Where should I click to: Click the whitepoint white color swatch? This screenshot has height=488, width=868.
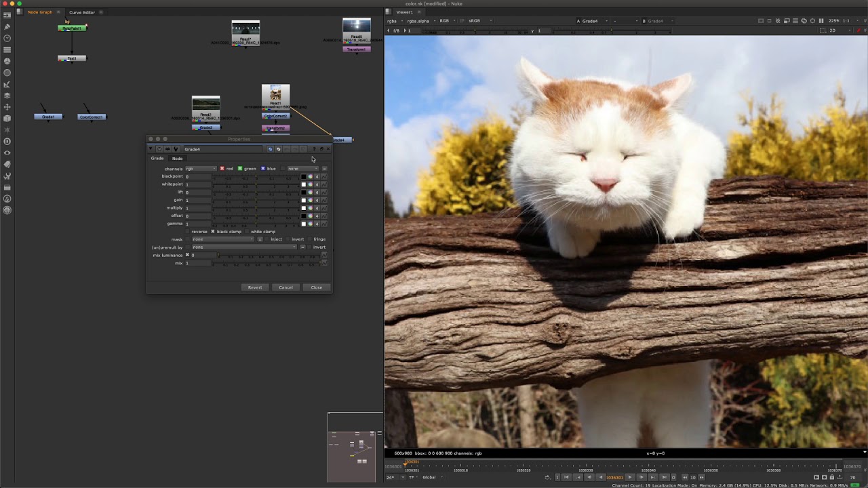(303, 184)
